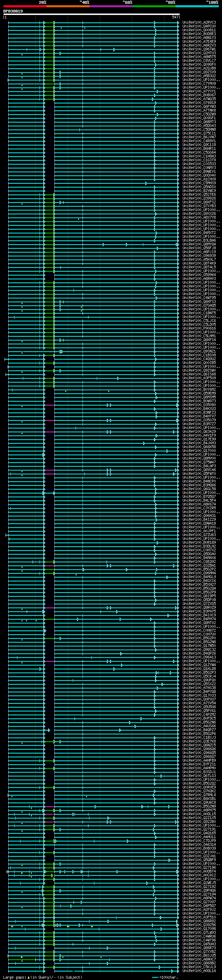
Task: Click the UniRef100_A8N1Y3 entry
Action: 199,38
